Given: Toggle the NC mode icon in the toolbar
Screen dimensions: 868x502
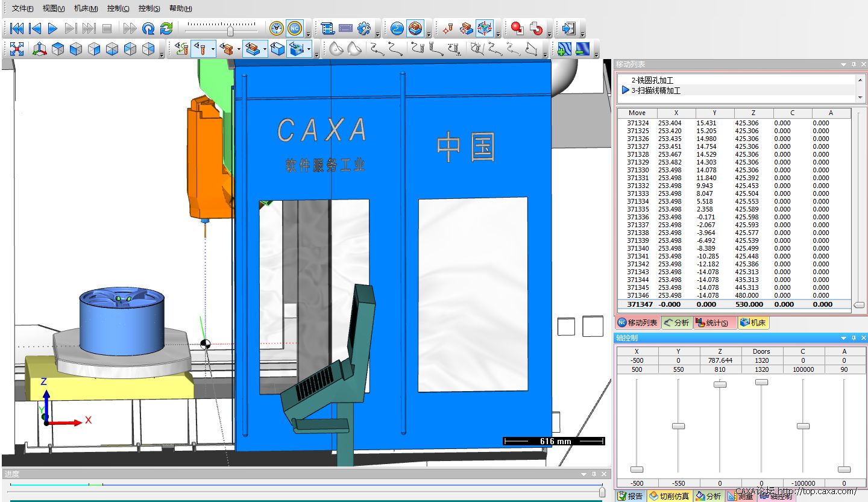Looking at the screenshot, I should click(294, 28).
